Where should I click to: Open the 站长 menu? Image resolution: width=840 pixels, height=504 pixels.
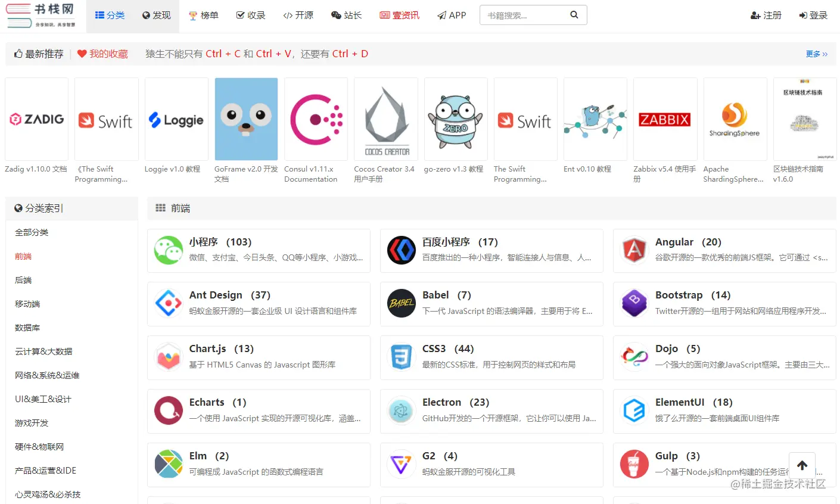[347, 15]
